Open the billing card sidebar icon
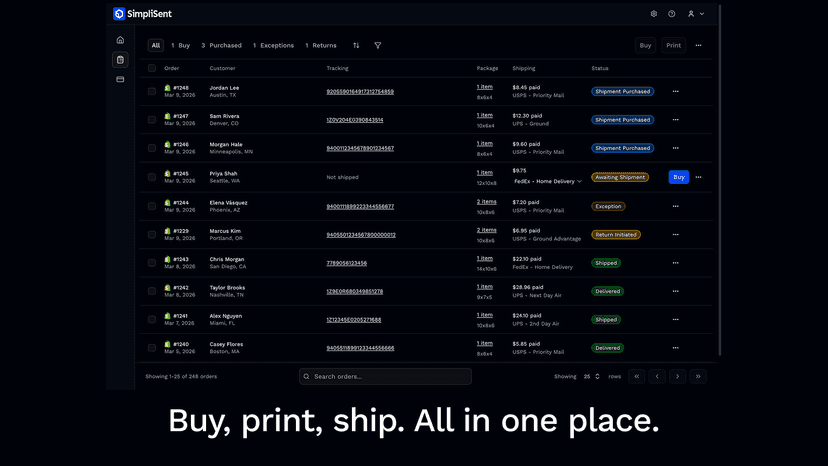 point(120,79)
